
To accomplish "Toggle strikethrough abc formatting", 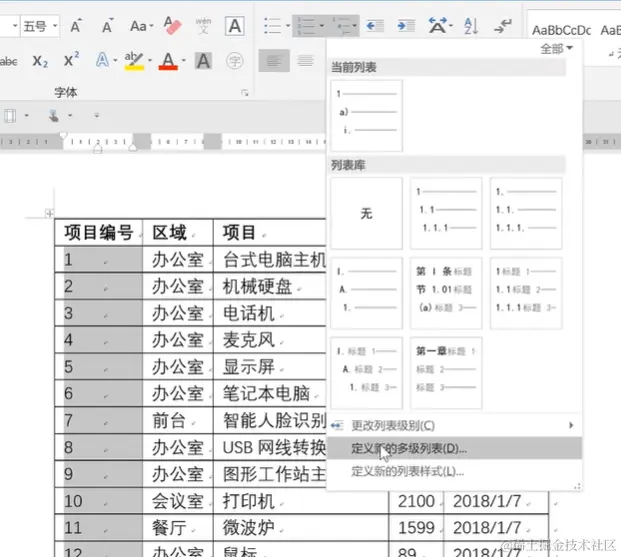I will (x=9, y=61).
